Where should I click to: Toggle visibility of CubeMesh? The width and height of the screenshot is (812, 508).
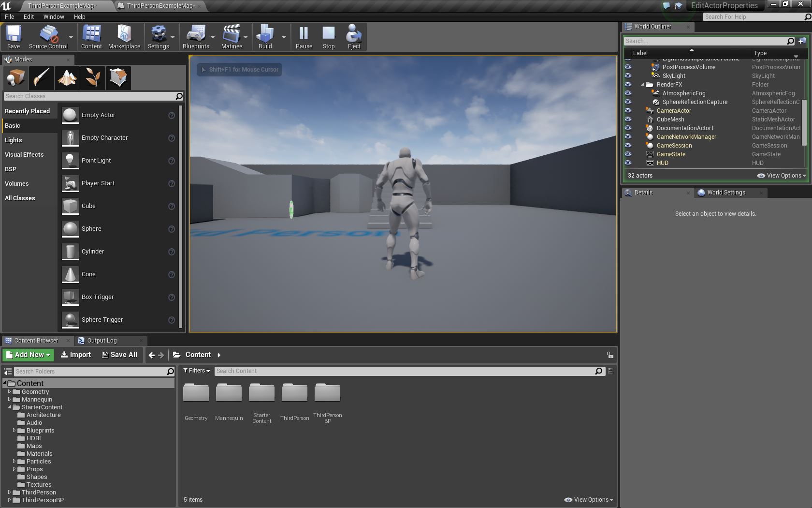[x=628, y=120]
